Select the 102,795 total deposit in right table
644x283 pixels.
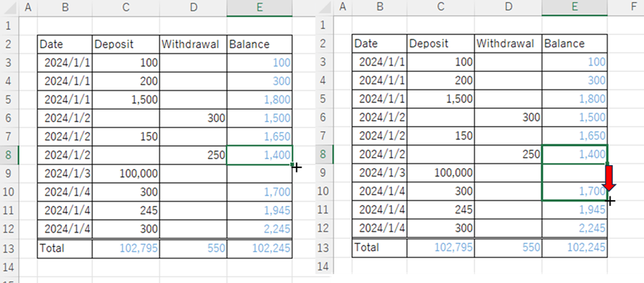(441, 248)
